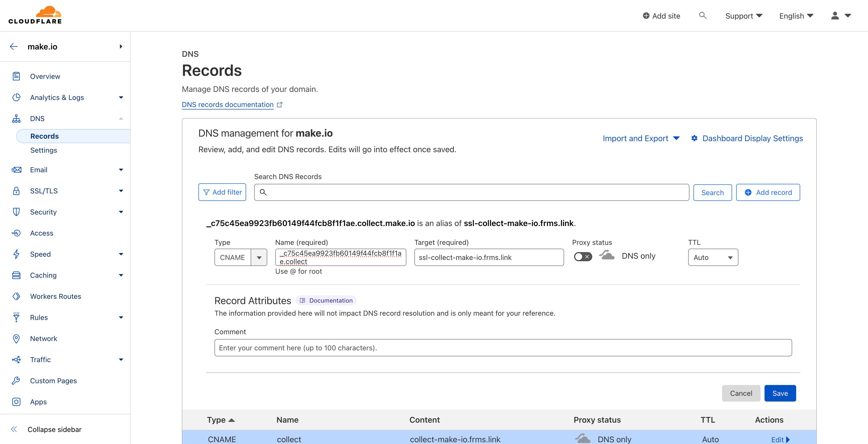868x444 pixels.
Task: Expand the Import and Export menu
Action: click(x=641, y=138)
